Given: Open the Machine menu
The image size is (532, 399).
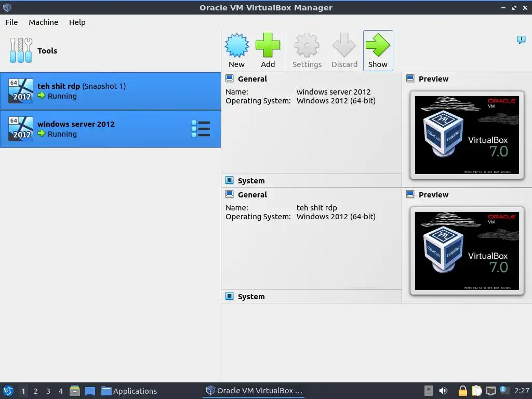Looking at the screenshot, I should tap(44, 22).
